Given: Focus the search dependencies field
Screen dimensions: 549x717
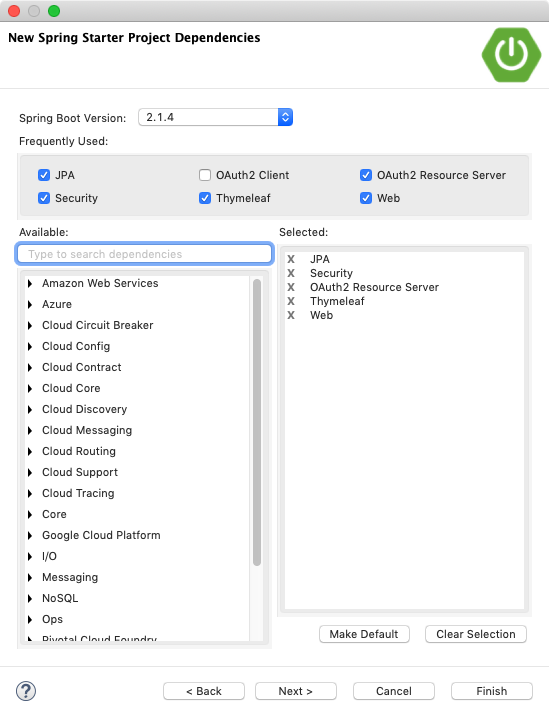Looking at the screenshot, I should coord(144,254).
